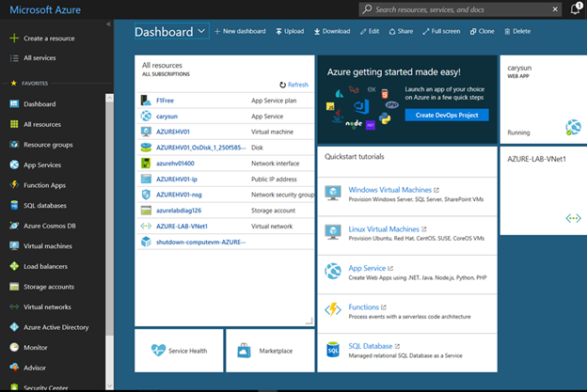Click New dashboard in the toolbar
587x392 pixels.
240,31
